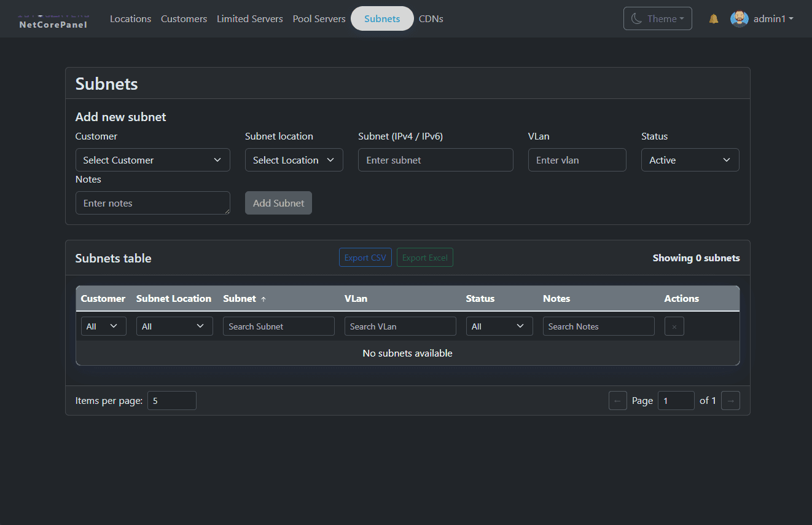The height and width of the screenshot is (525, 812).
Task: Click the Add Subnet button
Action: 278,203
